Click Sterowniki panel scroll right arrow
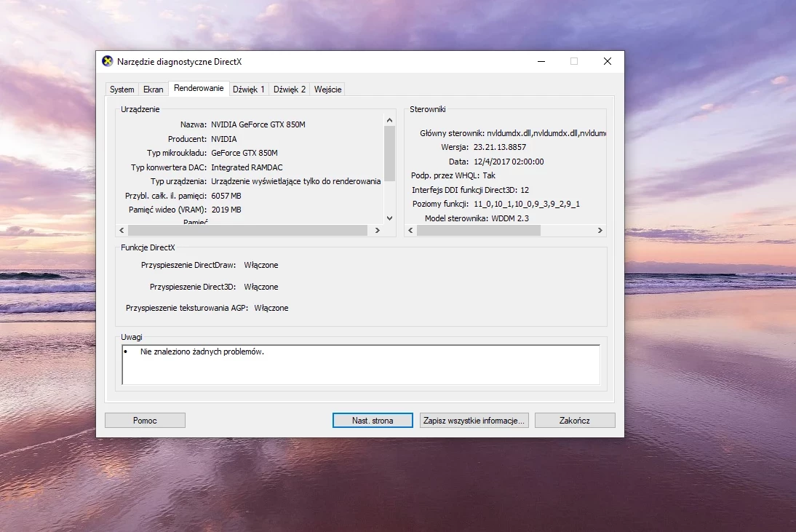Image resolution: width=796 pixels, height=532 pixels. [600, 230]
